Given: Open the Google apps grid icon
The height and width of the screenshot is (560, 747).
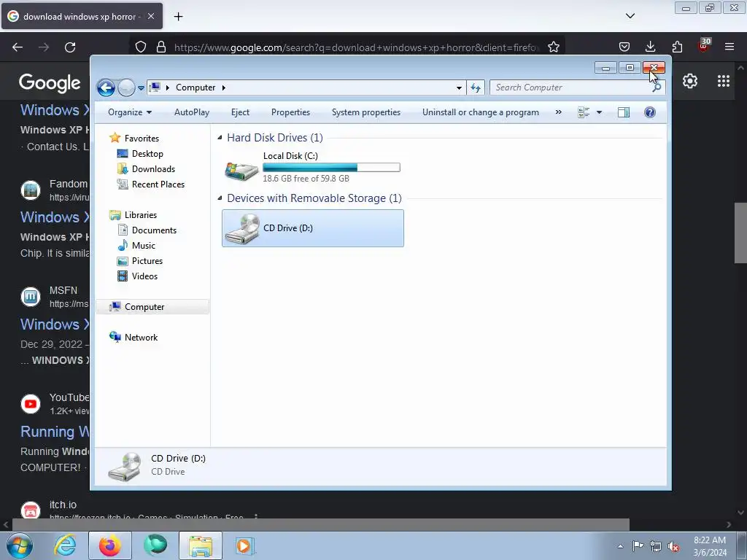Looking at the screenshot, I should tap(724, 82).
